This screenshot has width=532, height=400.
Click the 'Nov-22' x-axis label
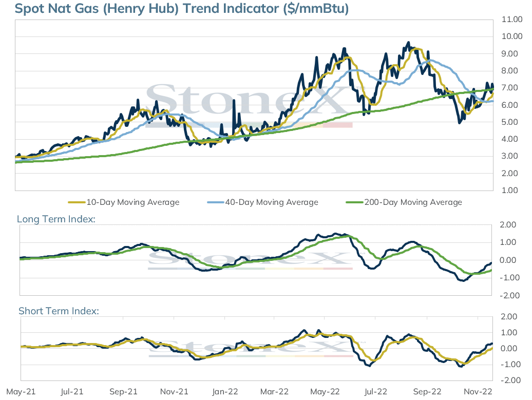[478, 391]
